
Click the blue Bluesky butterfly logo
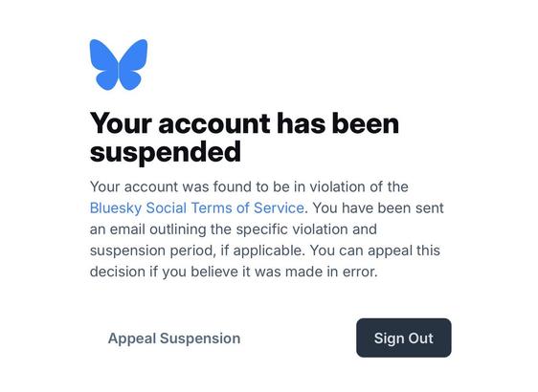119,64
